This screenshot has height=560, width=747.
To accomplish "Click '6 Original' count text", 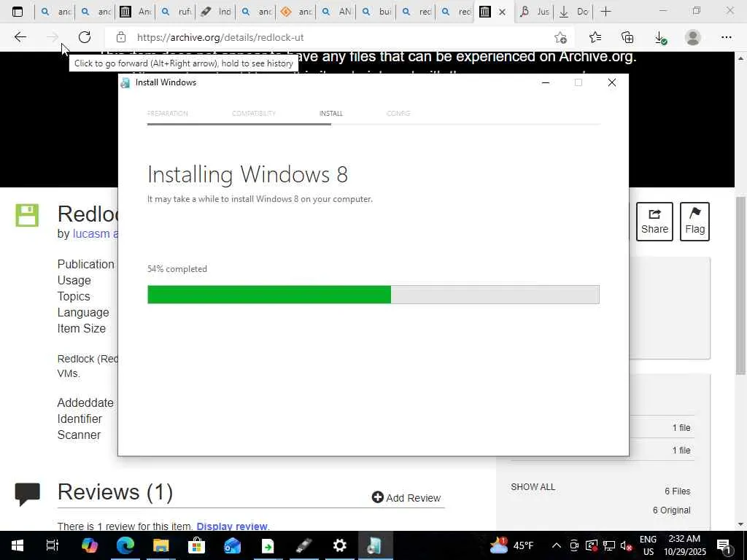I will pos(671,510).
